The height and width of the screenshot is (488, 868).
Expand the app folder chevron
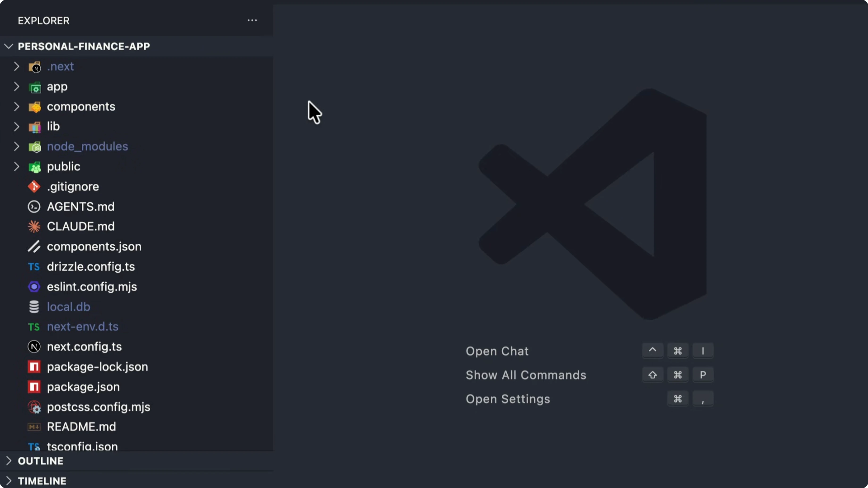coord(17,87)
